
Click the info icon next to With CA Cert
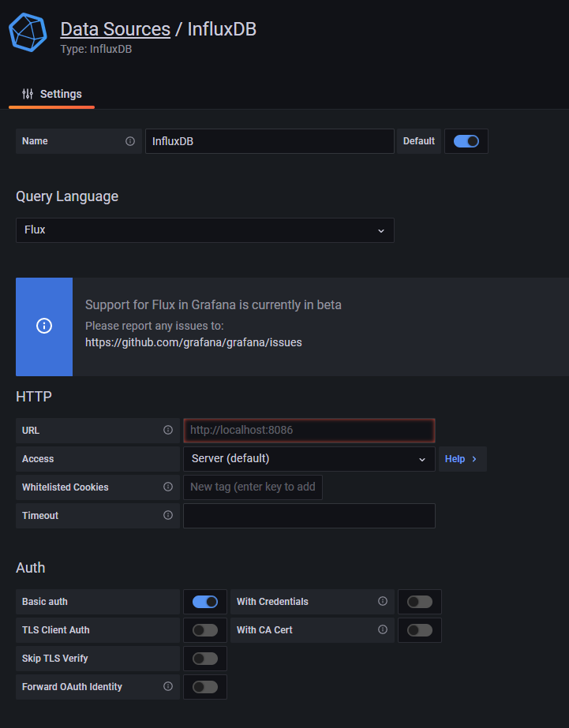point(382,629)
